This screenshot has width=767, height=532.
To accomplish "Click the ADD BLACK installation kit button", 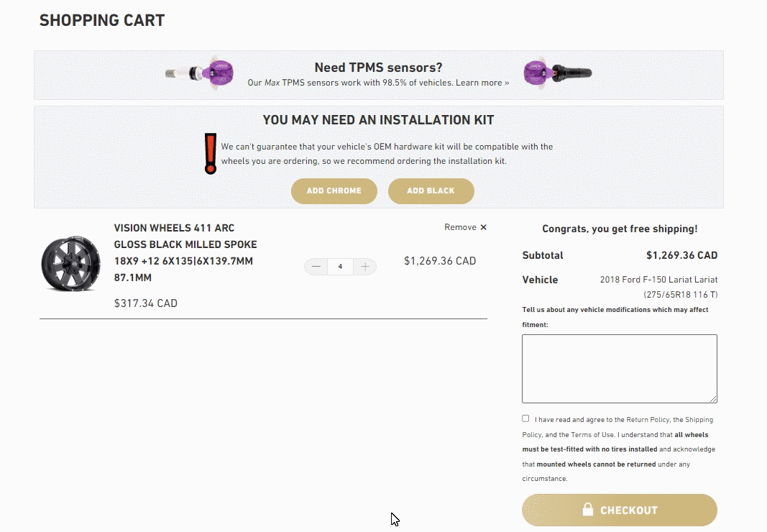I will pyautogui.click(x=431, y=191).
